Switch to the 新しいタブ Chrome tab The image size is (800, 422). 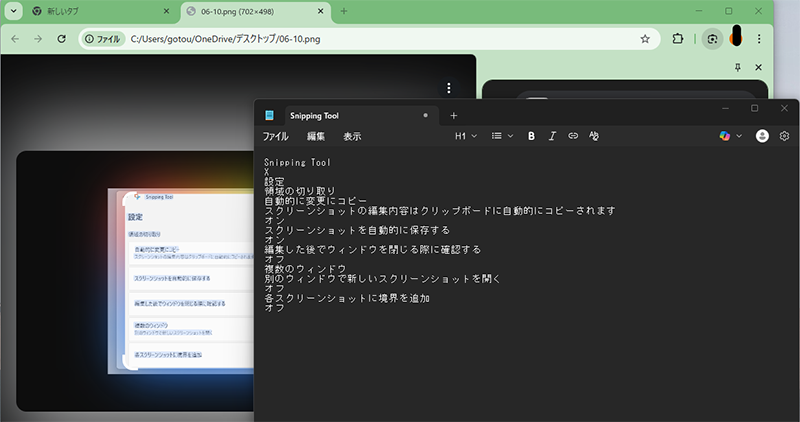[101, 11]
